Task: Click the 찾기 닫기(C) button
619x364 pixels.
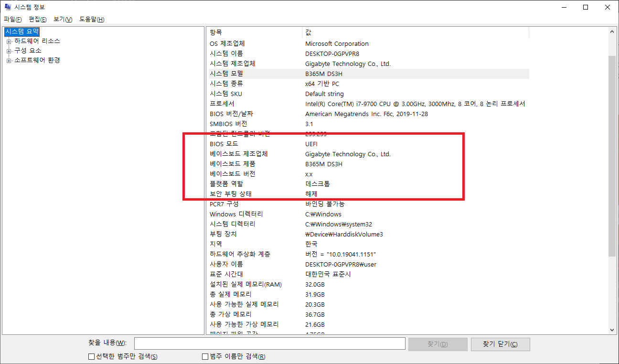Action: [x=500, y=344]
